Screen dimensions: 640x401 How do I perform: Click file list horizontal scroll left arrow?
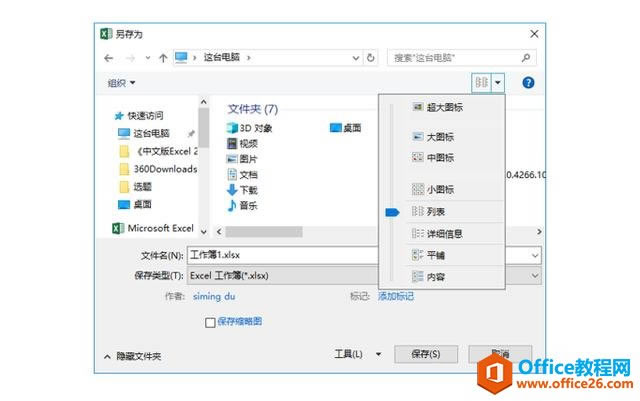[x=219, y=232]
